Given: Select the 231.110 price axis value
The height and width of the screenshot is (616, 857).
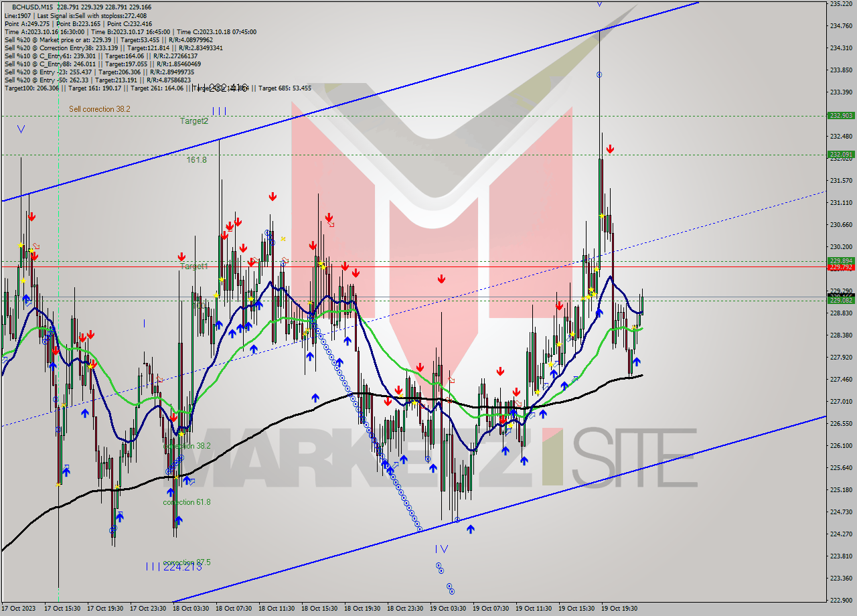Looking at the screenshot, I should pos(842,202).
